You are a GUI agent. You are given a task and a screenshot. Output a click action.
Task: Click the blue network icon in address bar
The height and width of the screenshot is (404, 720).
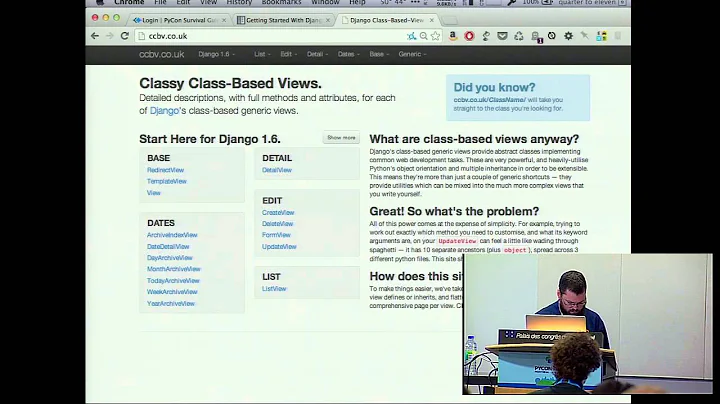[x=411, y=36]
